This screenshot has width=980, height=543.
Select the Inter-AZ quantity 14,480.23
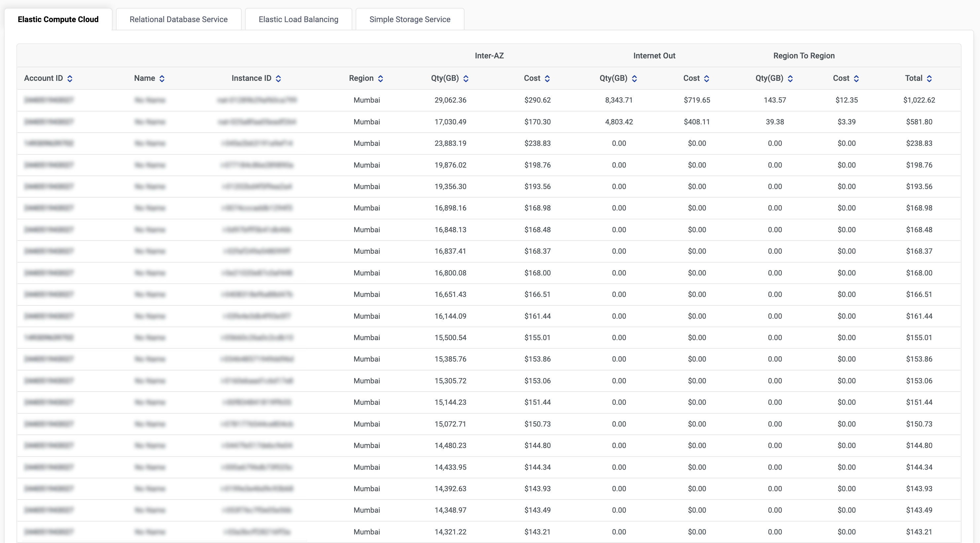(x=450, y=445)
